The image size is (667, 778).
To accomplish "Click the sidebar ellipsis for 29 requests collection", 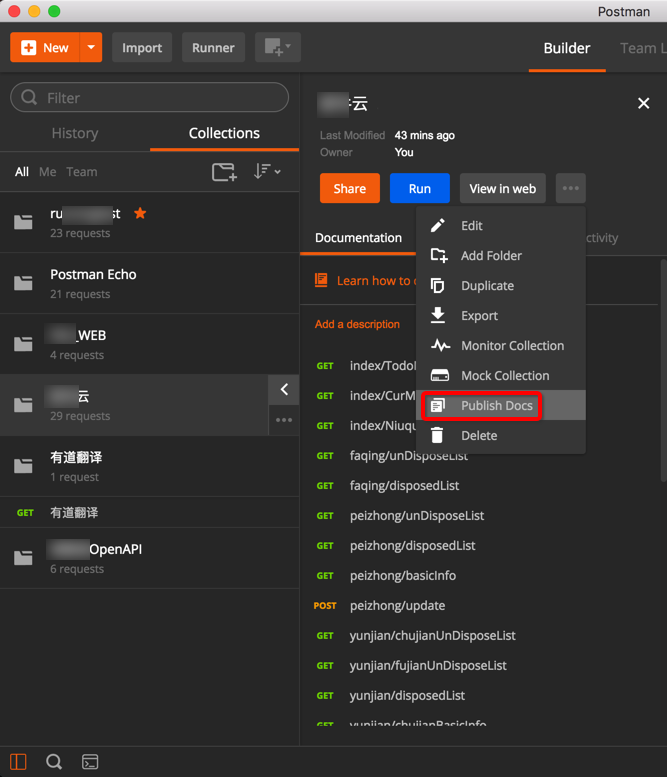I will 284,420.
